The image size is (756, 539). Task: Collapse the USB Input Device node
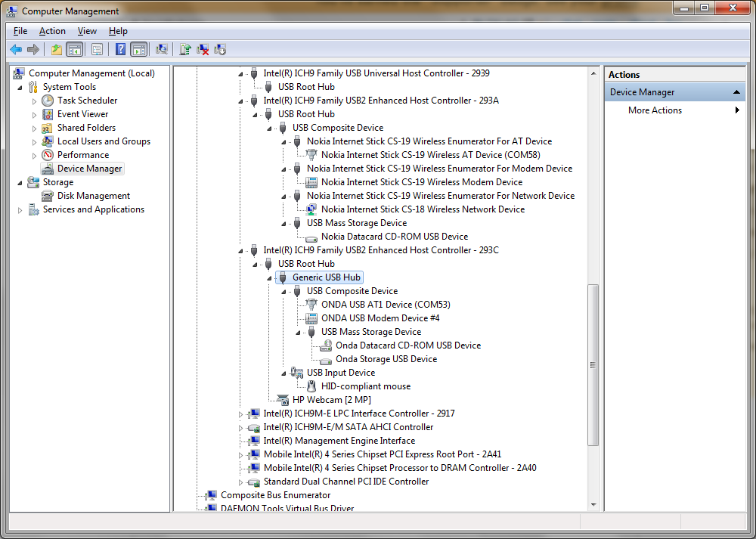[x=284, y=373]
